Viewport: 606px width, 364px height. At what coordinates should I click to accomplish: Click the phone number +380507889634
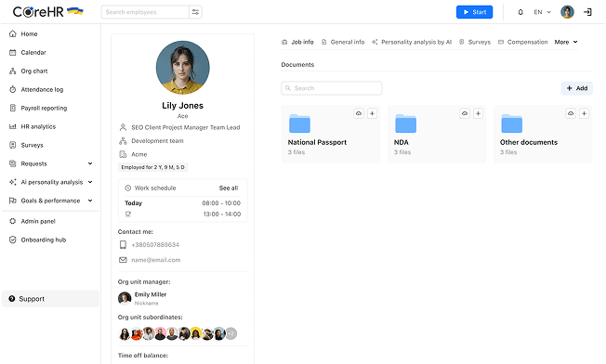tap(155, 245)
